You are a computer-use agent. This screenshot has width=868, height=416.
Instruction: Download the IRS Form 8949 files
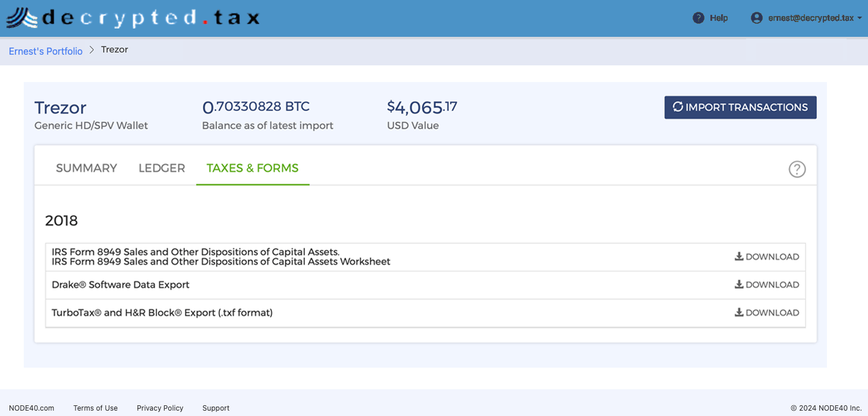[767, 257]
